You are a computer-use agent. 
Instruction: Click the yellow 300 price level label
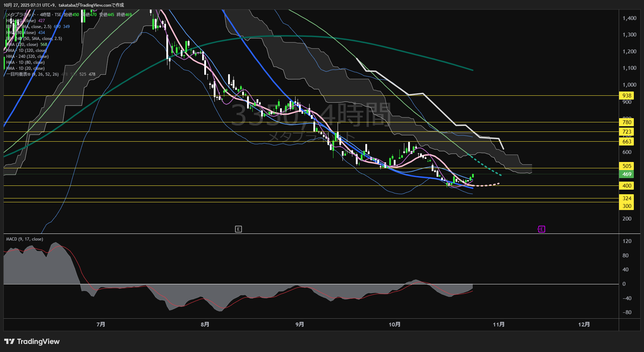[x=626, y=206]
